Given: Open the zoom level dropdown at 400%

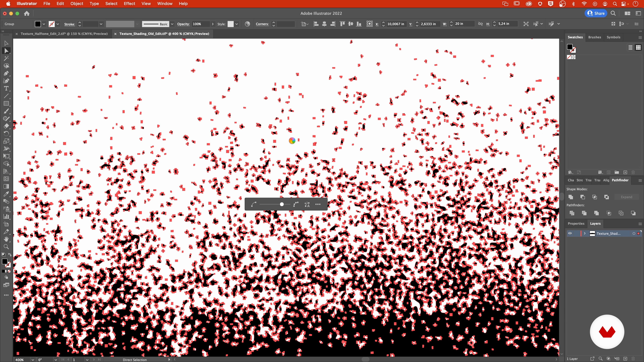Looking at the screenshot, I should pyautogui.click(x=33, y=359).
